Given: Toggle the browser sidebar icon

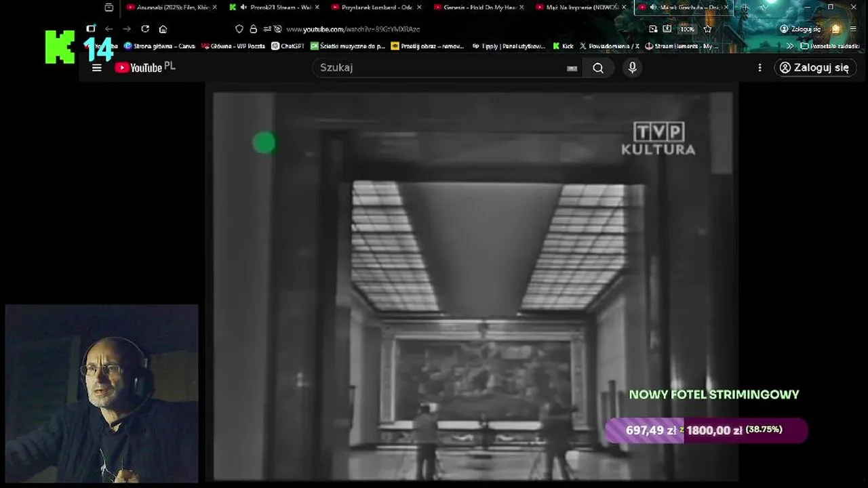Looking at the screenshot, I should pos(91,29).
